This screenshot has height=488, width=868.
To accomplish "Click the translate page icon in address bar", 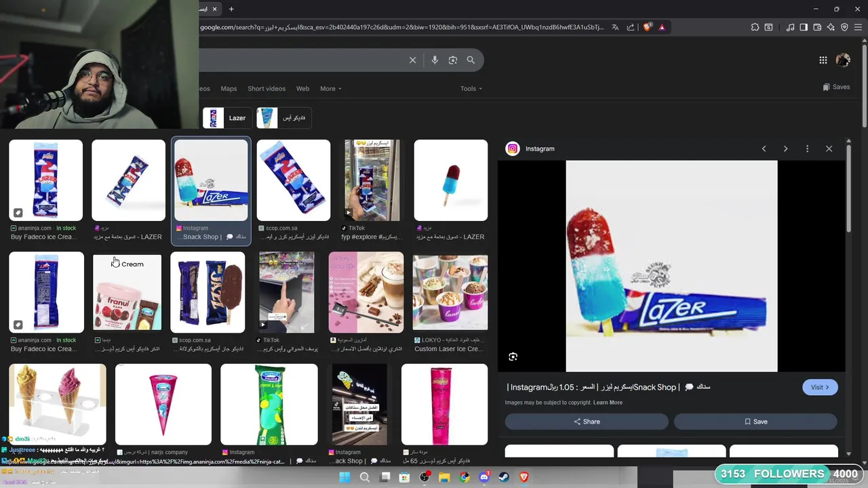I will click(615, 27).
